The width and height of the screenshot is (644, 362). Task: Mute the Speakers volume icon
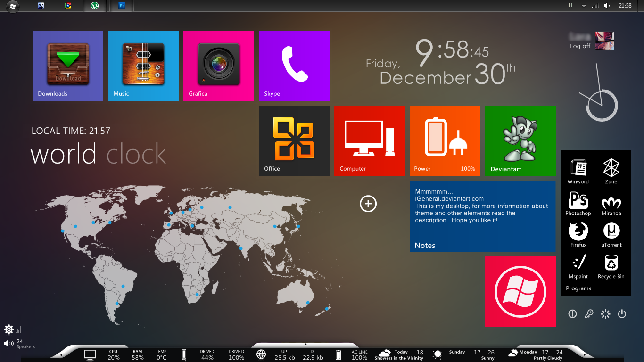point(8,343)
